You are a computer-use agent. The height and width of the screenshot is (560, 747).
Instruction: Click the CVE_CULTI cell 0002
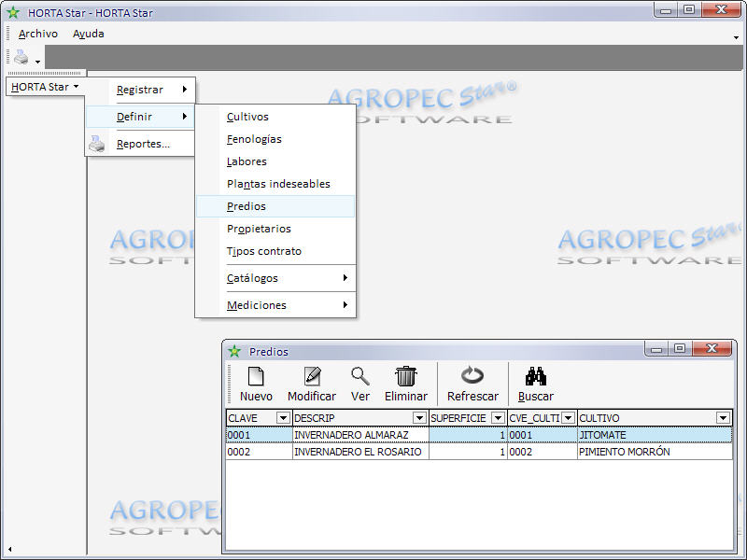point(543,452)
